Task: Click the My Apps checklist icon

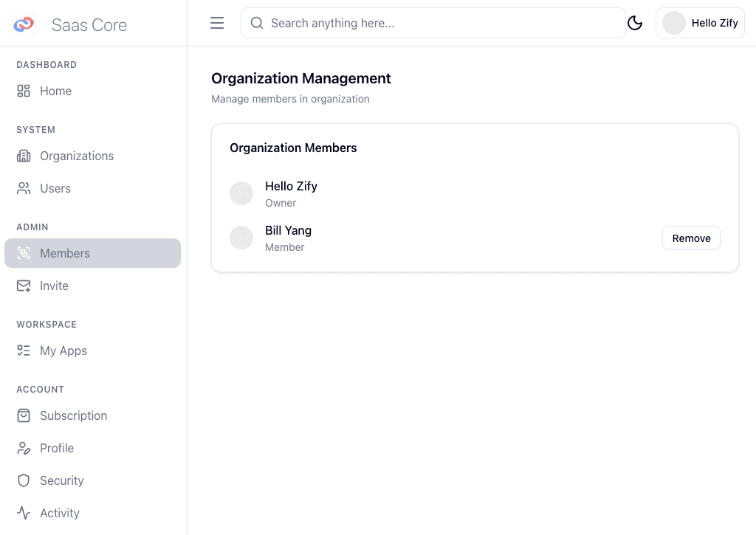Action: point(24,351)
